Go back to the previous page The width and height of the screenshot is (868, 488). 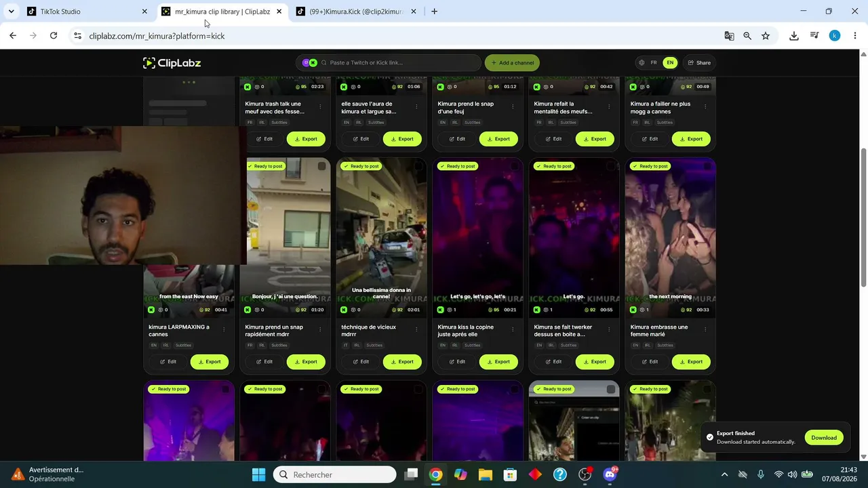(x=13, y=36)
